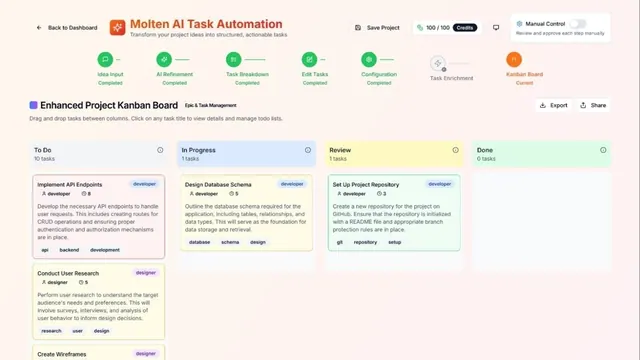Click the black Credits badge
The height and width of the screenshot is (360, 640).
pos(465,28)
